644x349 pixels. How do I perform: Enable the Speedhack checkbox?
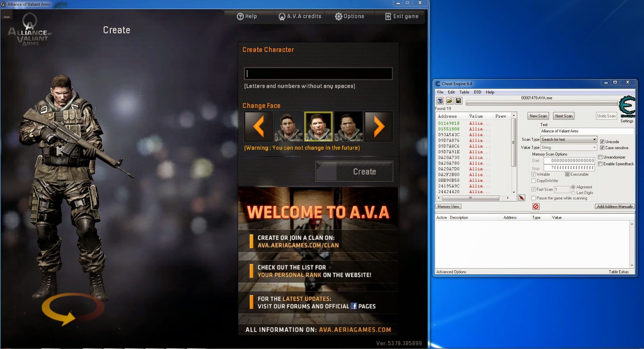click(600, 164)
